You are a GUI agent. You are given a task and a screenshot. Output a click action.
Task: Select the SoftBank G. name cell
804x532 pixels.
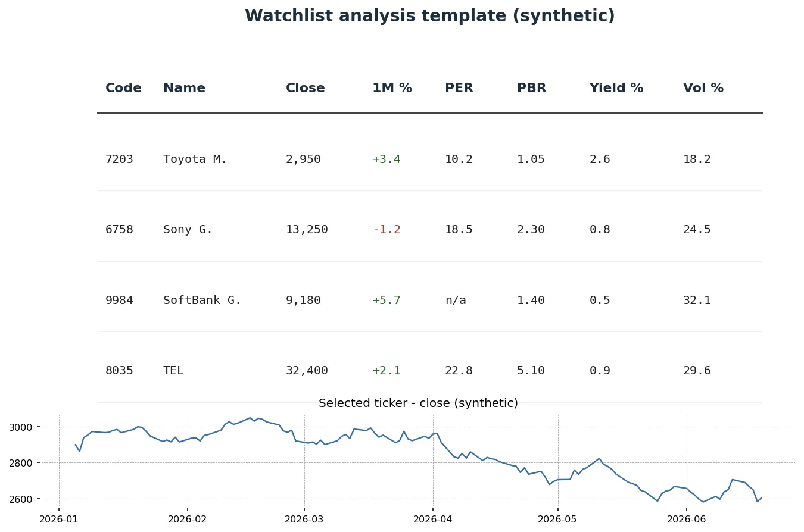202,301
